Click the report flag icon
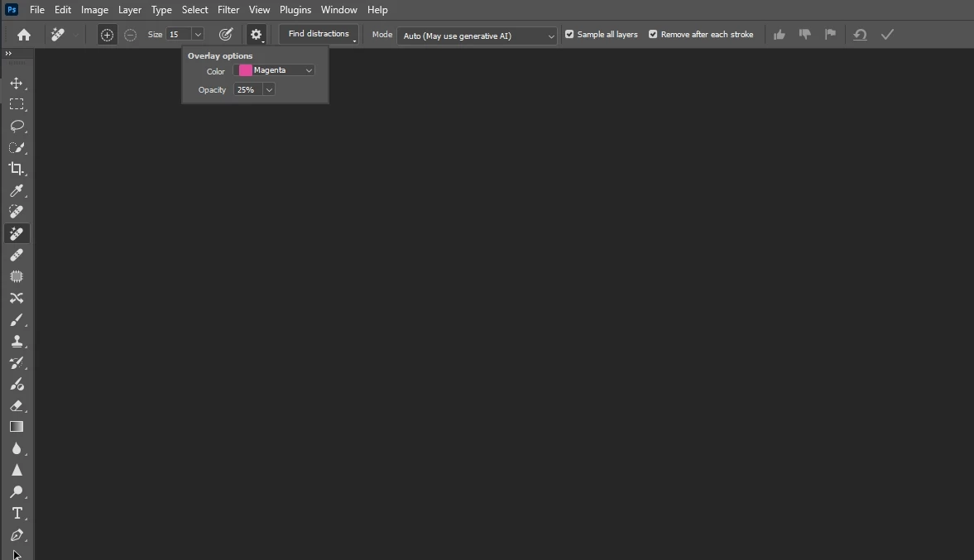The image size is (974, 560). [x=831, y=34]
